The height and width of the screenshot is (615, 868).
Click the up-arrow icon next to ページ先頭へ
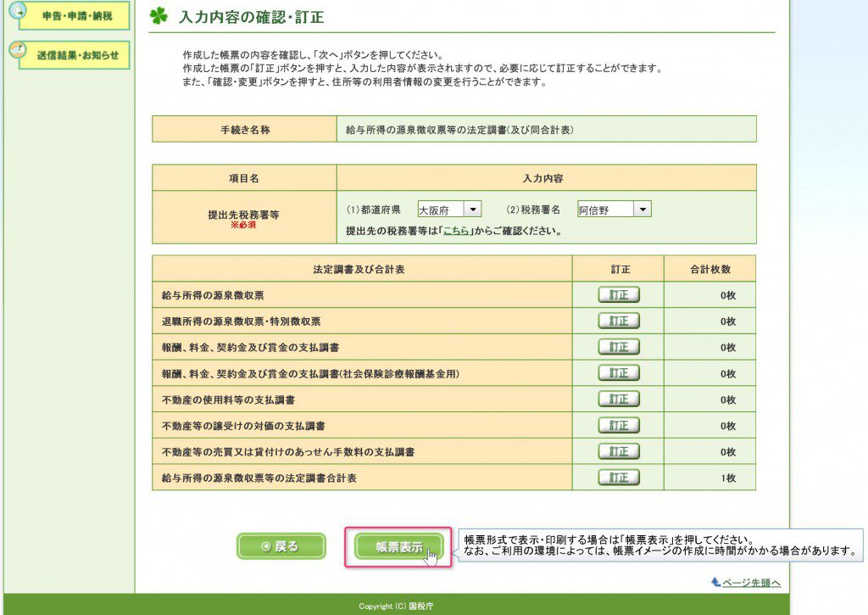715,582
